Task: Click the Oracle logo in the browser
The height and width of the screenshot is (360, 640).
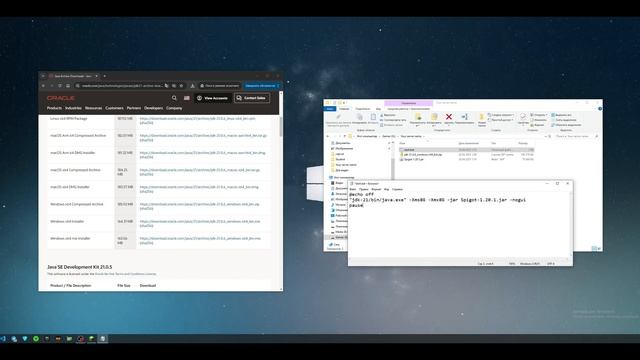Action: (60, 98)
